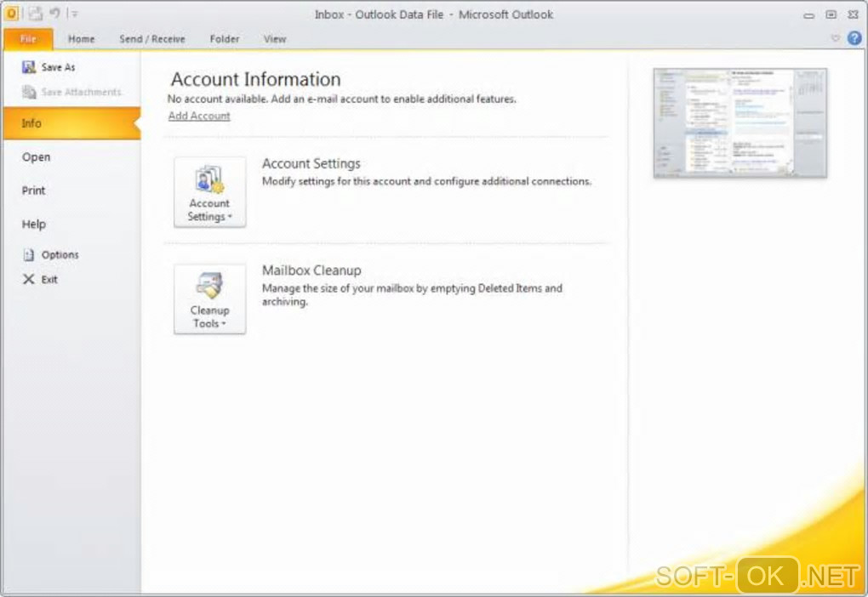Click the 'Manage the size of your mailbox' description
Screen dimensions: 868x597
tap(412, 295)
